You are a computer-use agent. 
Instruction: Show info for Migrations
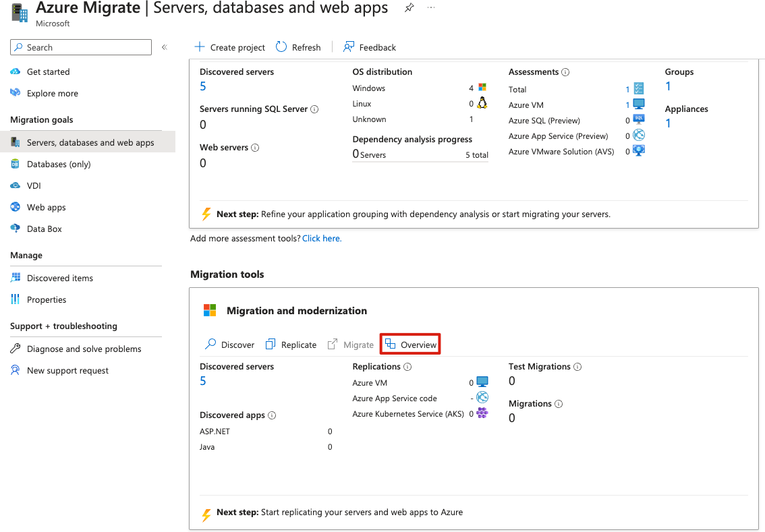[559, 404]
